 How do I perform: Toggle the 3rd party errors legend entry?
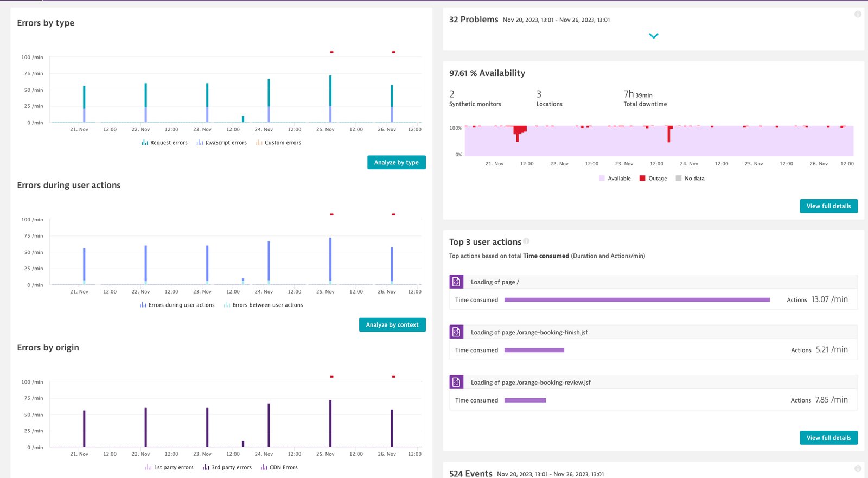point(227,467)
